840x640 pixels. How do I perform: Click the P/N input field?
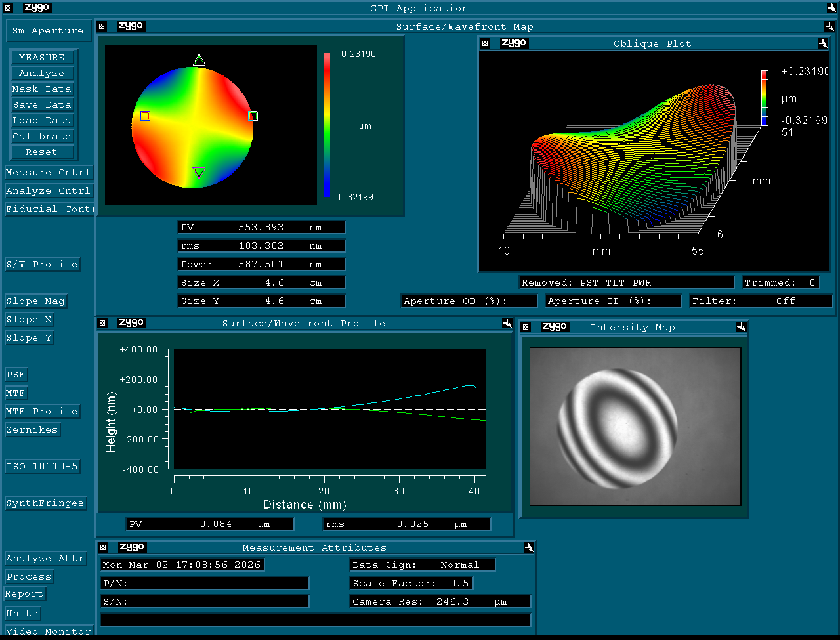pyautogui.click(x=204, y=583)
